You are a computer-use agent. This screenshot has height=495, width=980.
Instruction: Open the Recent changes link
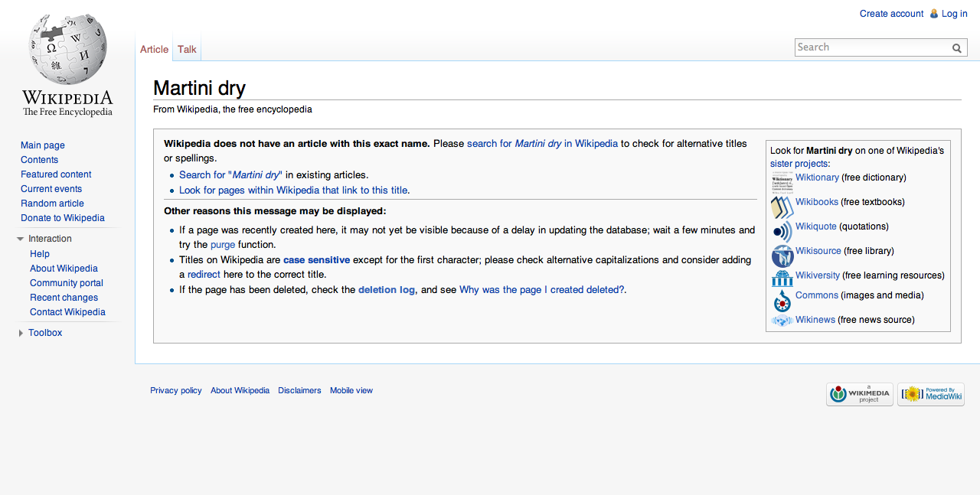(64, 298)
